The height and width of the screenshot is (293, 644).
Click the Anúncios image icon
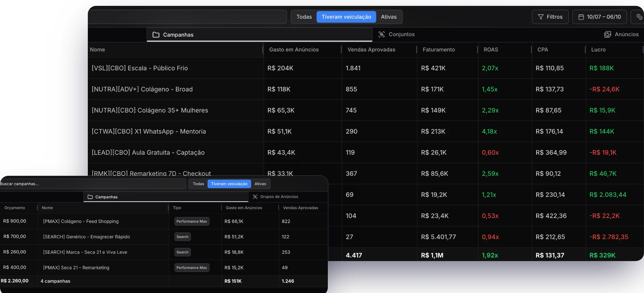pos(608,34)
